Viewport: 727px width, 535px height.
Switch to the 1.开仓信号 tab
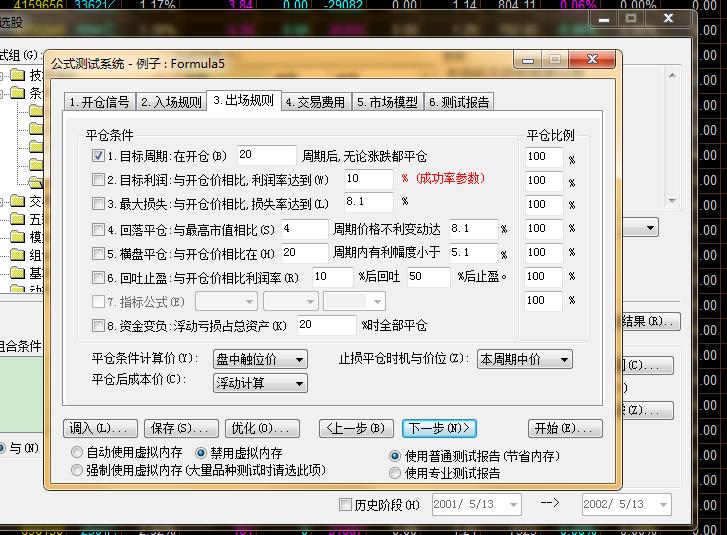pos(100,102)
